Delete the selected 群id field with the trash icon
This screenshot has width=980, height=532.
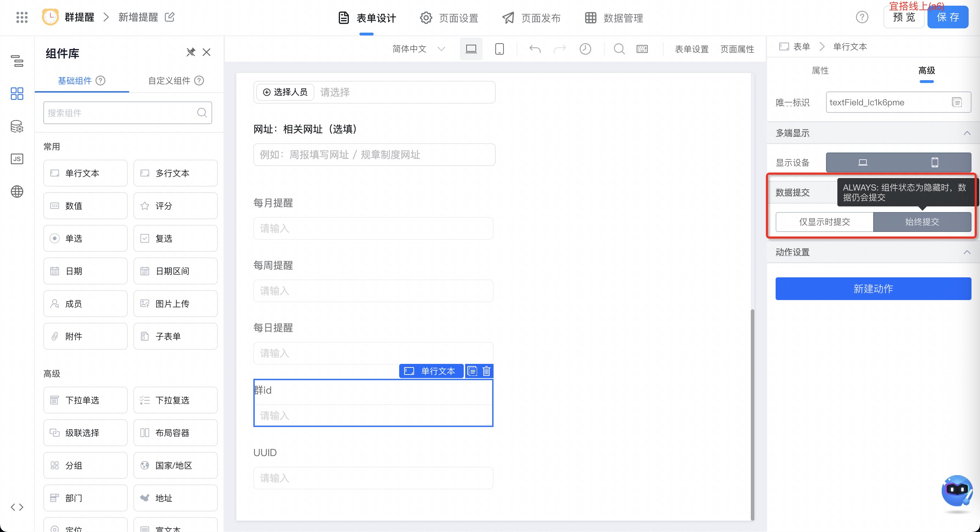[x=486, y=371]
